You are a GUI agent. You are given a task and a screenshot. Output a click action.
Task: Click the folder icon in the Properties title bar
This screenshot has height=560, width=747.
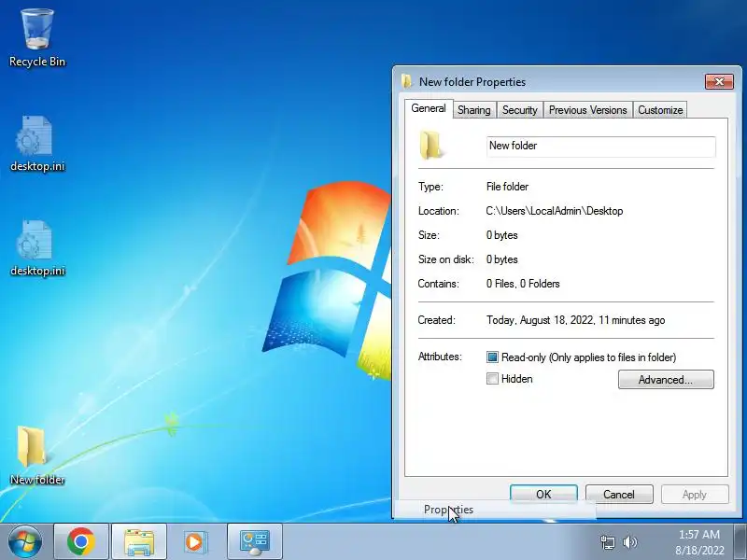[406, 81]
